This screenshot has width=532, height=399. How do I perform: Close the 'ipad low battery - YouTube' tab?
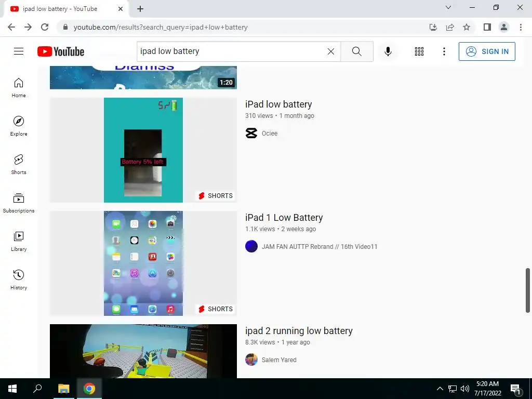pyautogui.click(x=121, y=9)
